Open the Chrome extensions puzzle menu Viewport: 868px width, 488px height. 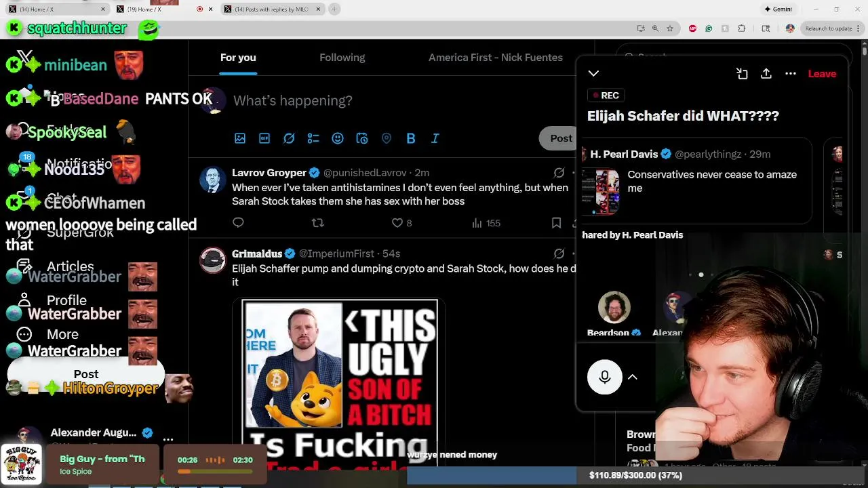pos(741,28)
